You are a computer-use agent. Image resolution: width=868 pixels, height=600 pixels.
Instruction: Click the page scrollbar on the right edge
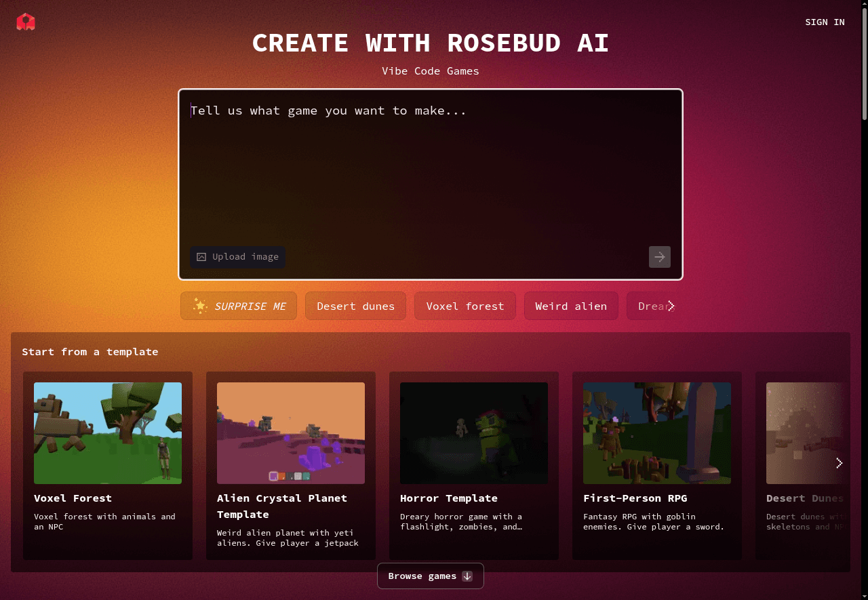863,68
